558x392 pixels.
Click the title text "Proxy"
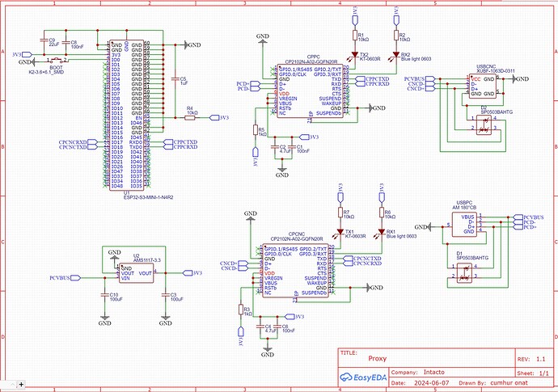377,359
